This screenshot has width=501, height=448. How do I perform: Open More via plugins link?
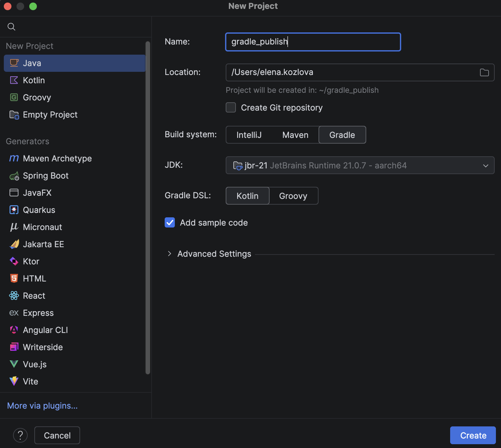42,406
